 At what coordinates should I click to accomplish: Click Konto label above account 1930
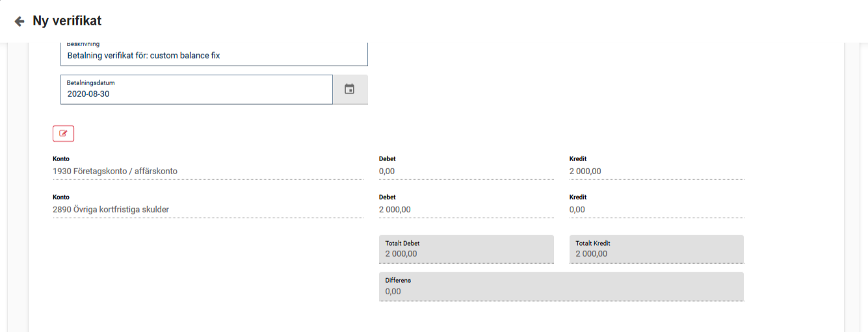pos(61,159)
